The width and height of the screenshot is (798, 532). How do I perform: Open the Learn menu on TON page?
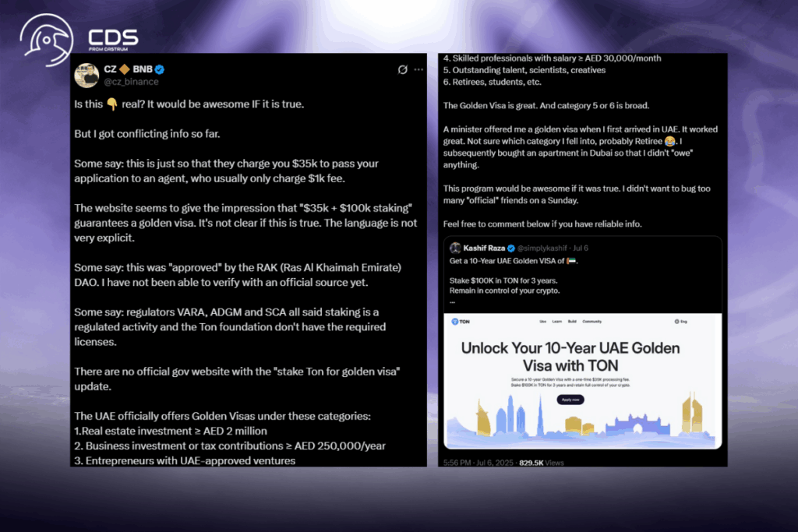coord(557,321)
